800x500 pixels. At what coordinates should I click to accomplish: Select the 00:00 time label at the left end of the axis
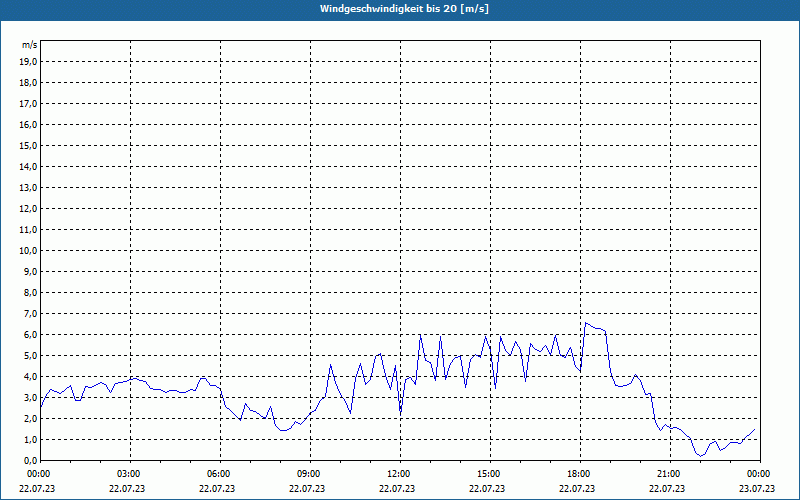[39, 473]
